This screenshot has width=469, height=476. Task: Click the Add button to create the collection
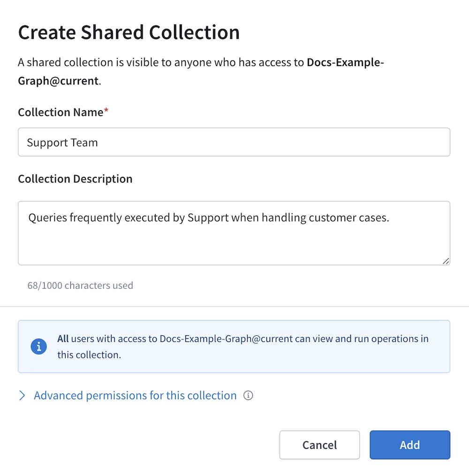click(x=409, y=445)
